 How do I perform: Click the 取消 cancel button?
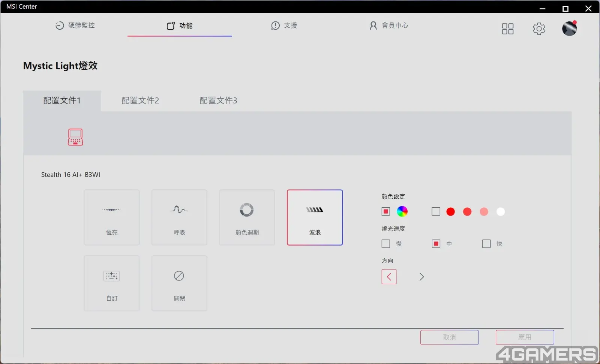coord(450,337)
